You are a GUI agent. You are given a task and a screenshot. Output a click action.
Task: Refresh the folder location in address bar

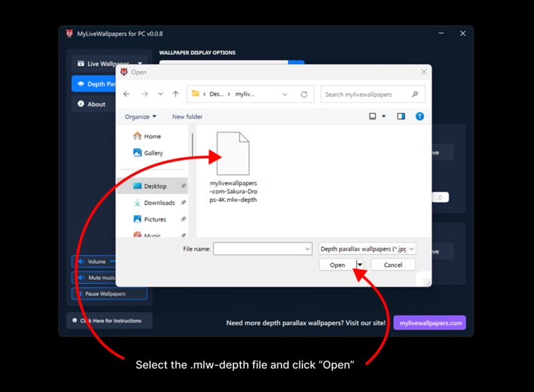(304, 95)
